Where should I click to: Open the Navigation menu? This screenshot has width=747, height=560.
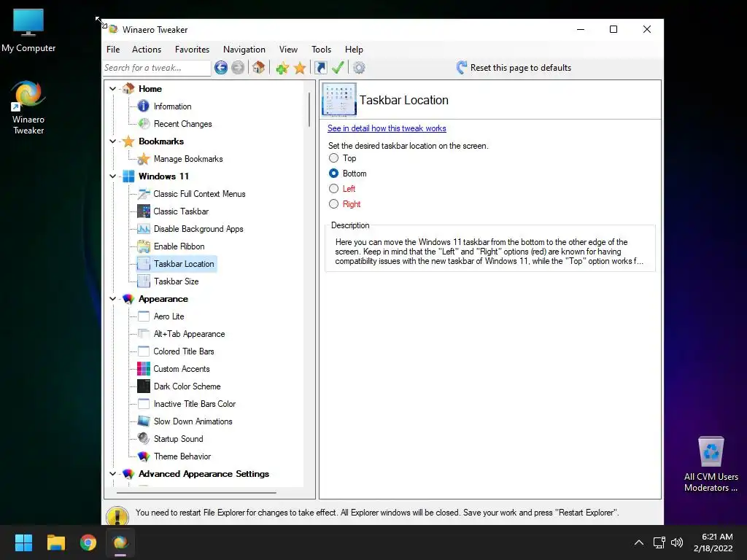pos(244,50)
